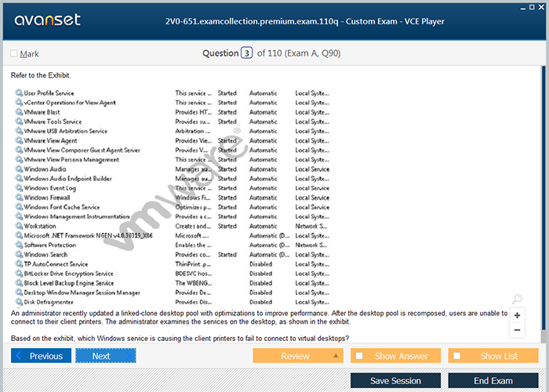Click the Save Session button
Screen dimensions: 549x392
[x=395, y=380]
